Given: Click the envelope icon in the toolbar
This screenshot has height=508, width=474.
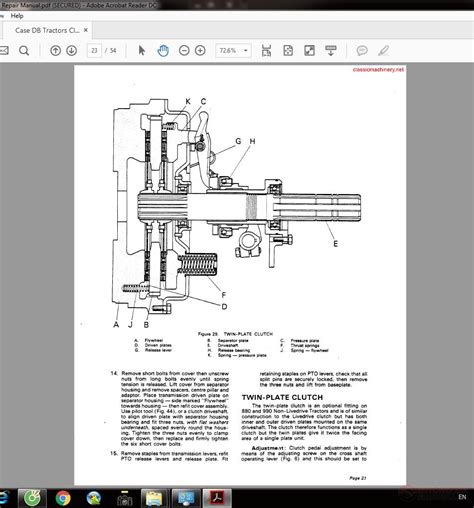Looking at the screenshot, I should (x=4, y=51).
